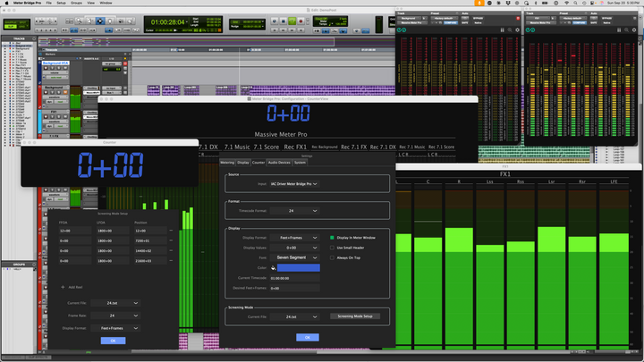Toggle Display In Meter Window checkbox
Image resolution: width=644 pixels, height=362 pixels.
point(332,238)
